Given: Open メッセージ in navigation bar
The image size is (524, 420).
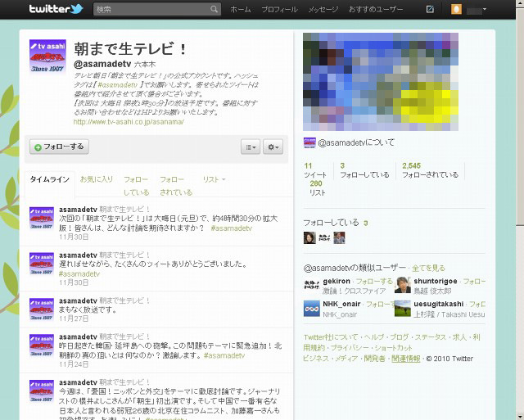Looking at the screenshot, I should pos(323,9).
